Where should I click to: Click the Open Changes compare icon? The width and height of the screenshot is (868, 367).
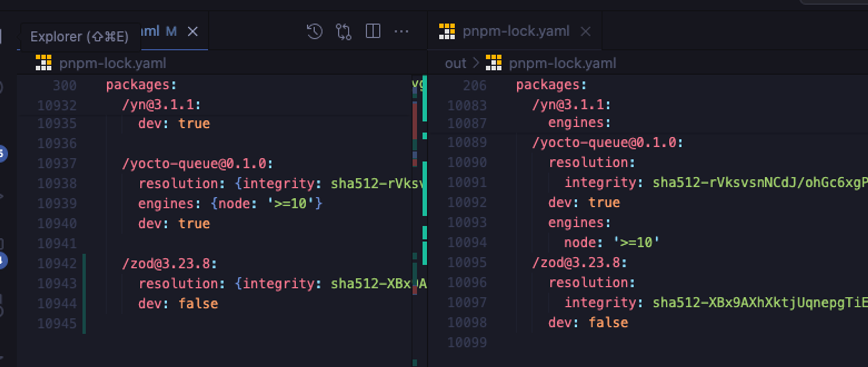click(343, 32)
